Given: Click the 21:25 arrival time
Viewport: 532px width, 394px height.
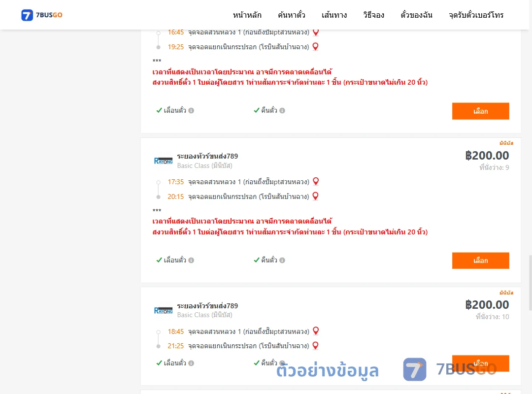Looking at the screenshot, I should [175, 346].
